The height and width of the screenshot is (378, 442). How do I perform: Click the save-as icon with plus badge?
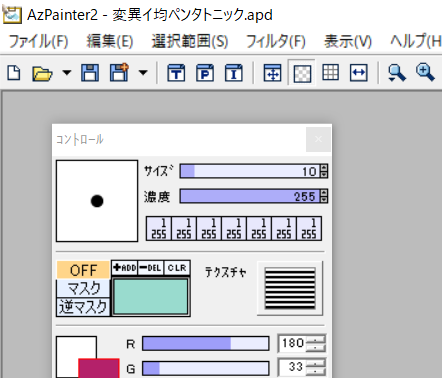(119, 72)
